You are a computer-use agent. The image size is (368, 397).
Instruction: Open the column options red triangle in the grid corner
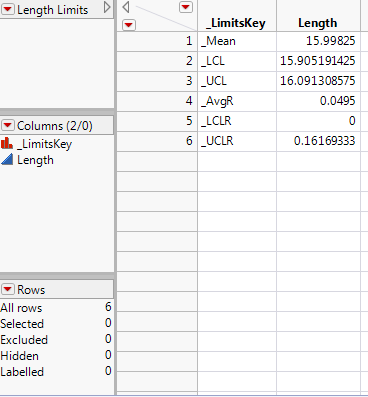[186, 7]
